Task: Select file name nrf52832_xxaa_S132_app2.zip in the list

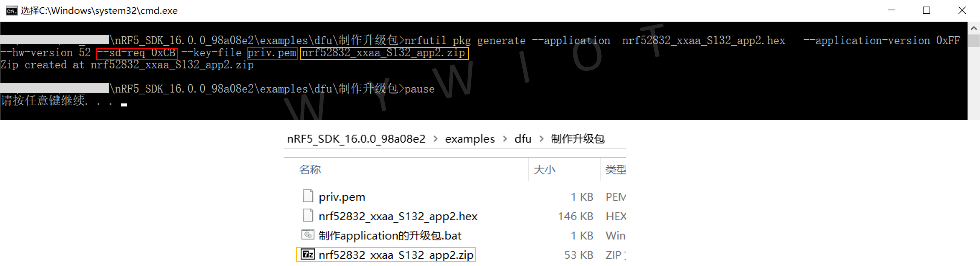Action: pyautogui.click(x=396, y=255)
